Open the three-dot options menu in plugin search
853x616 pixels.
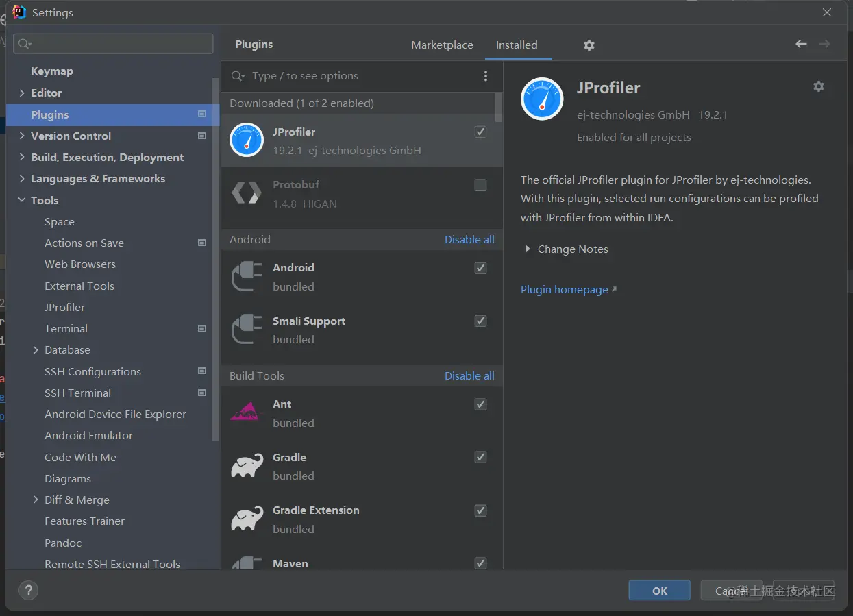(x=486, y=76)
